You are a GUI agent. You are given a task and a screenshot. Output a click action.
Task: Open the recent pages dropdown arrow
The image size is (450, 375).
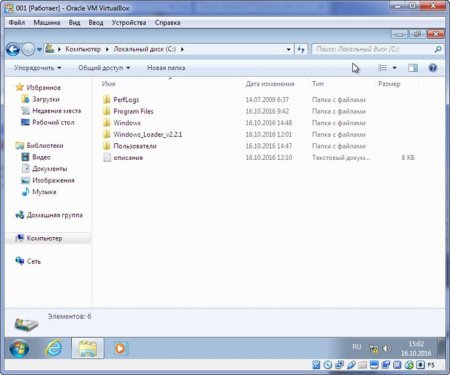point(39,49)
